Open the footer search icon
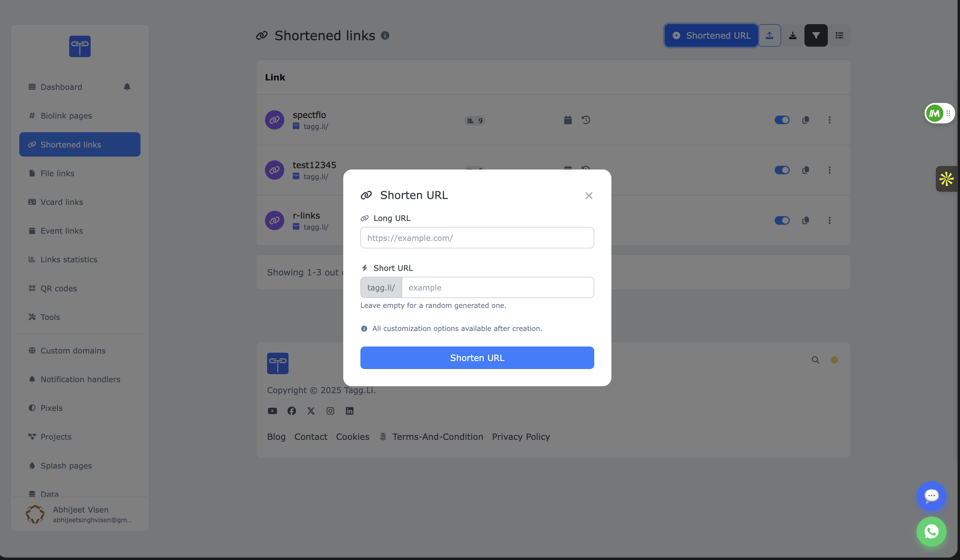Image resolution: width=960 pixels, height=560 pixels. [815, 360]
